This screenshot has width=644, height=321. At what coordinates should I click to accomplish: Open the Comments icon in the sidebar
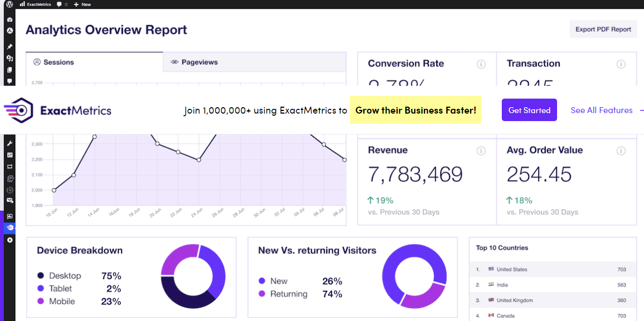[10, 81]
